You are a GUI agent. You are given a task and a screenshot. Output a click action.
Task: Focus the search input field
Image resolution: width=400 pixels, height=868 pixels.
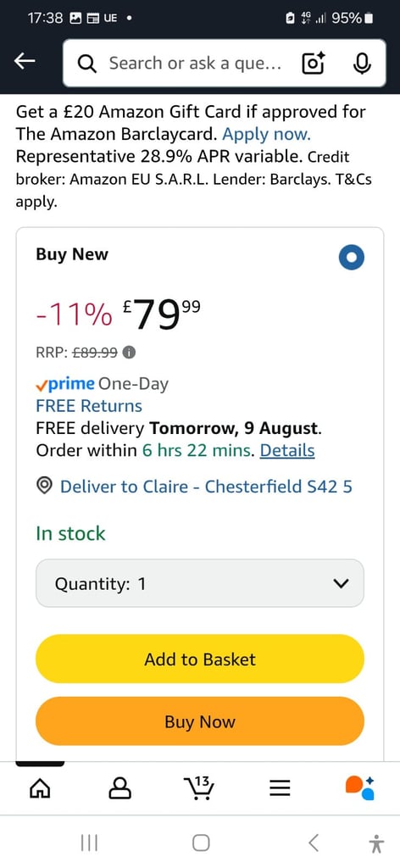click(195, 64)
